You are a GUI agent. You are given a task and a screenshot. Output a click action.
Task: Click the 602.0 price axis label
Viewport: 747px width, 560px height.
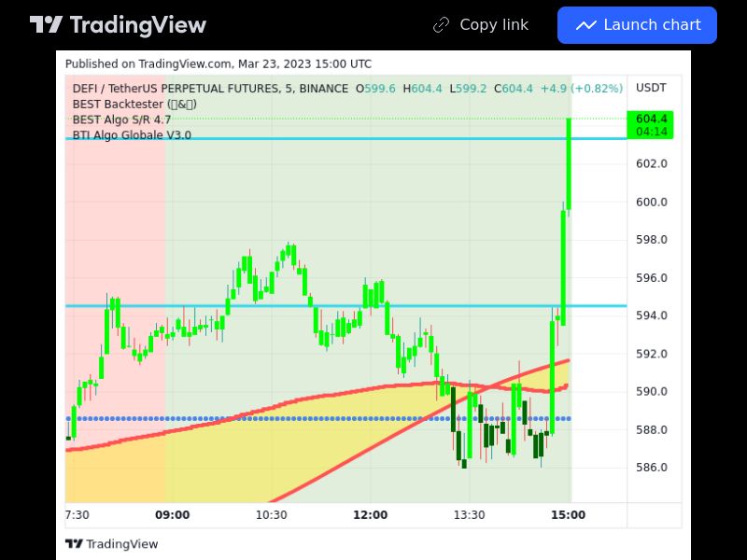pos(651,164)
